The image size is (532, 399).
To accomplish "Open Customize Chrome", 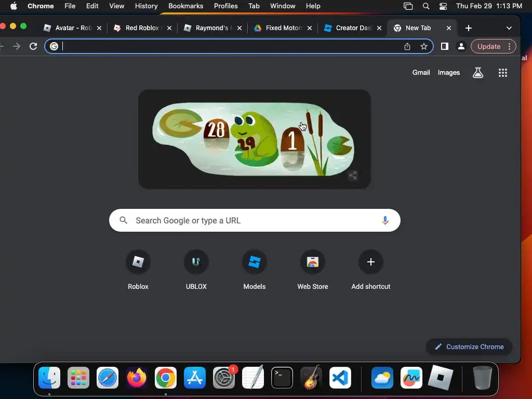I will [x=469, y=347].
